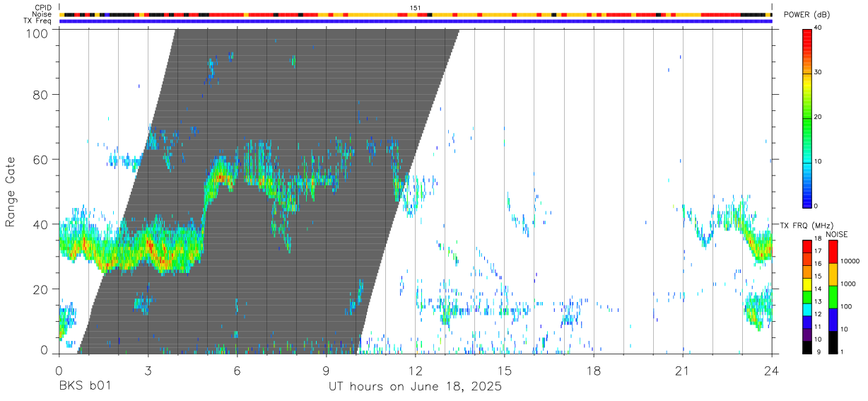Click the 1 label on NOISE legend

pyautogui.click(x=843, y=351)
